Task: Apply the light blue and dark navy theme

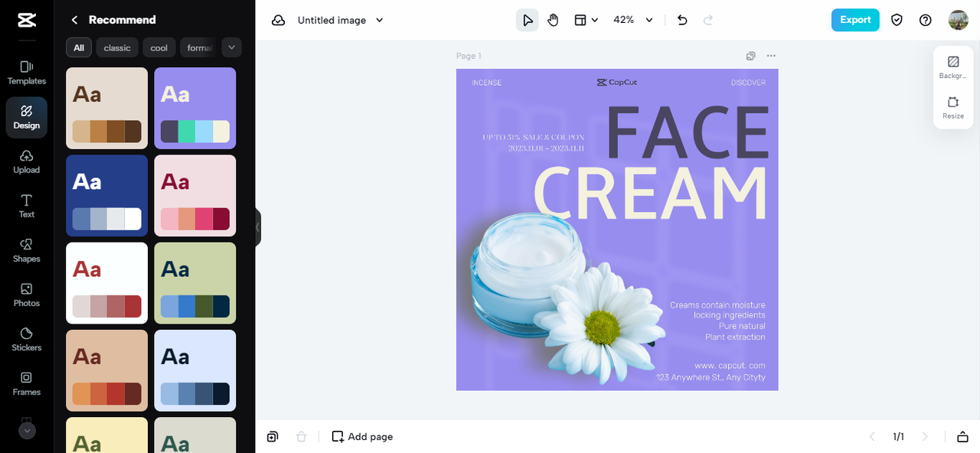Action: coord(195,370)
